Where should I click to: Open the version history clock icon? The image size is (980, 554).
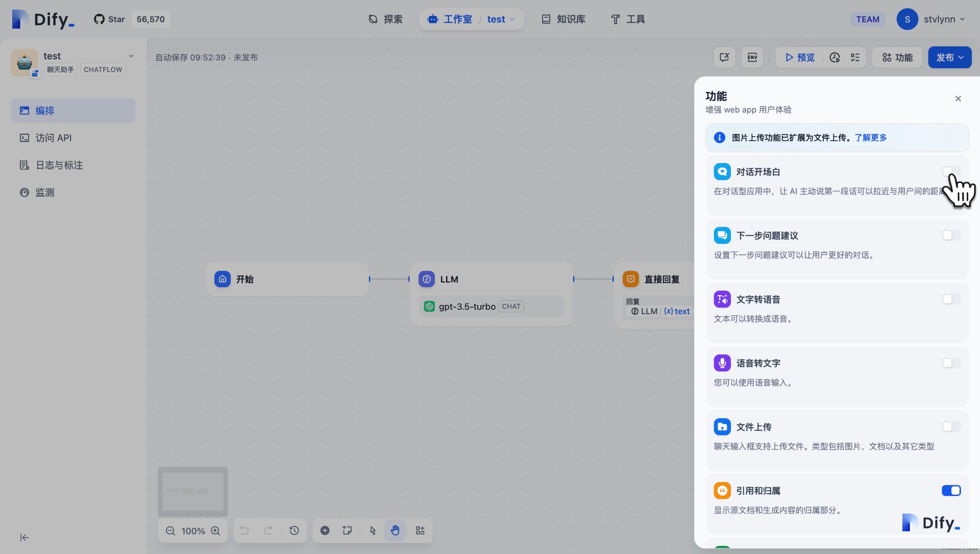[x=294, y=530]
